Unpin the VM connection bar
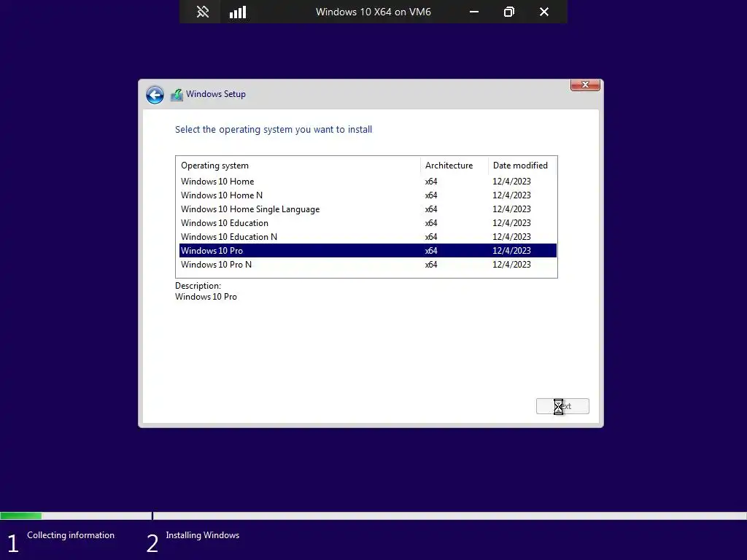747x560 pixels. (x=203, y=12)
